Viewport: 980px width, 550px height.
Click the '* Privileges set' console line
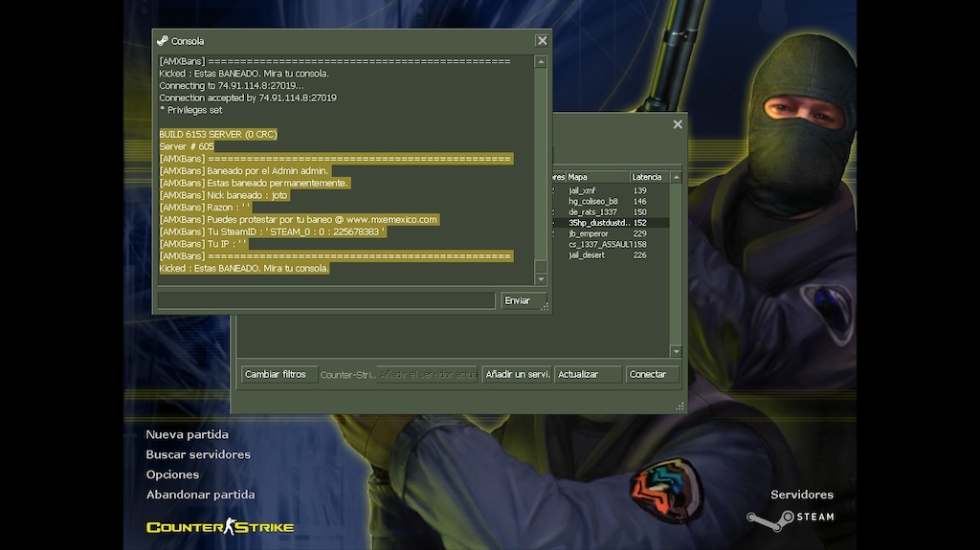point(190,110)
